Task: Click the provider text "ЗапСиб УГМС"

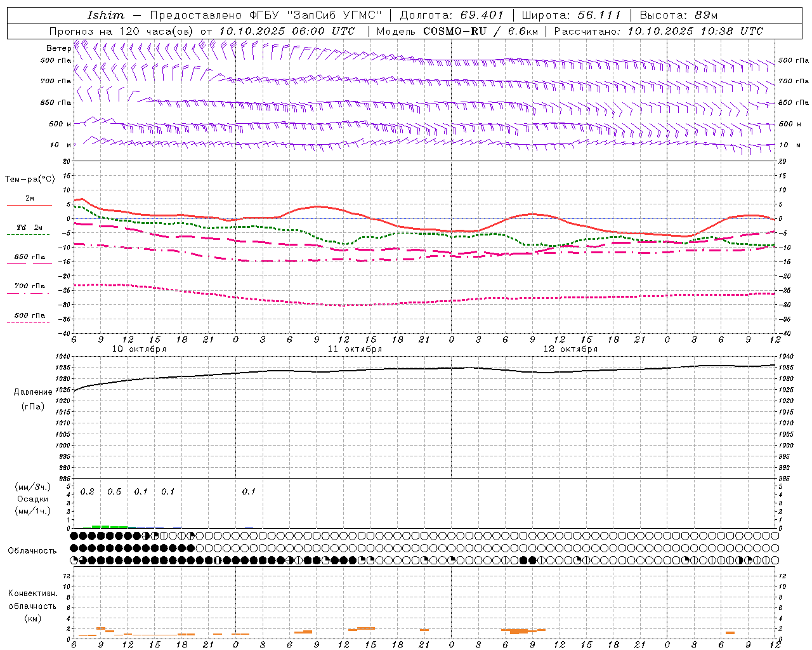Action: point(334,15)
